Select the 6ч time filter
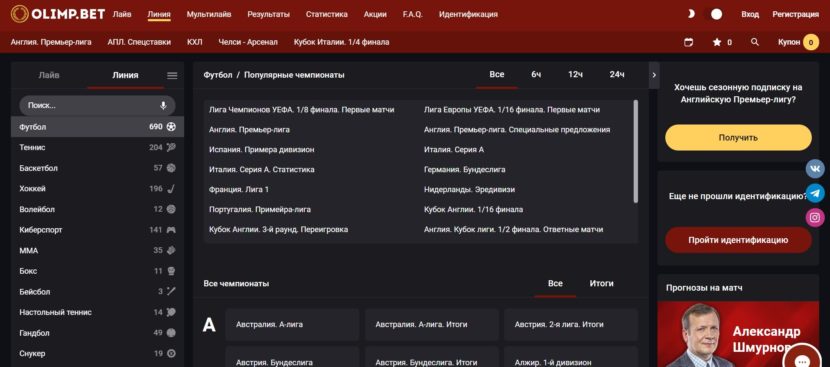Image resolution: width=830 pixels, height=367 pixels. click(536, 75)
